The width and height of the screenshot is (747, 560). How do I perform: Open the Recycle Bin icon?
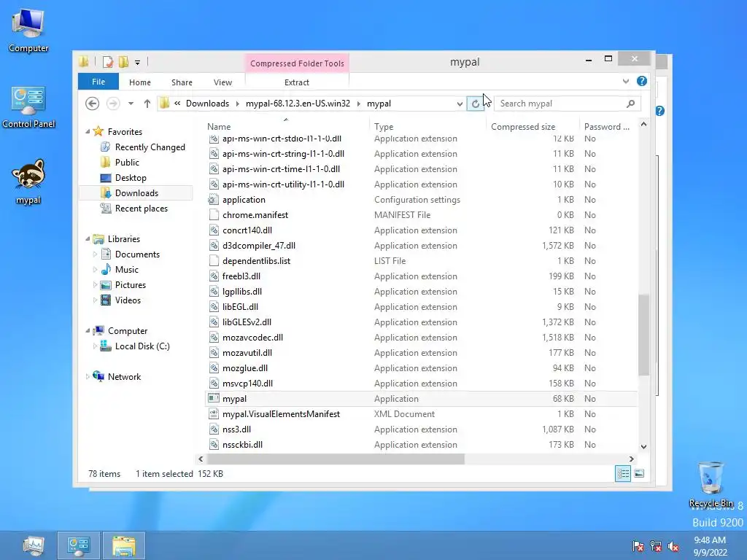(711, 484)
